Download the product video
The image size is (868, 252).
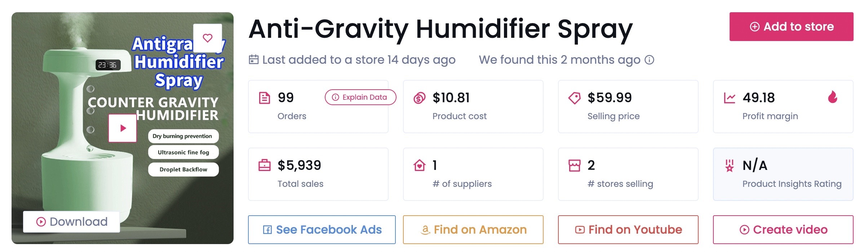72,222
